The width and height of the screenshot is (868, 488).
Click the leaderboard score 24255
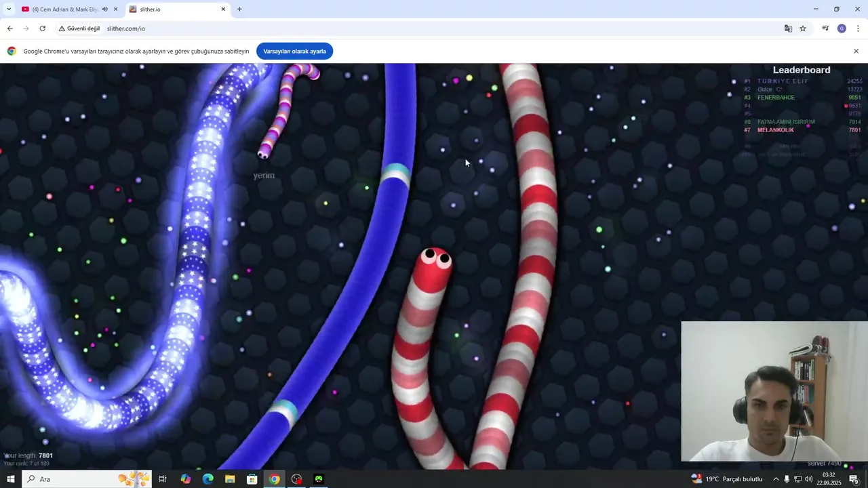tap(854, 81)
